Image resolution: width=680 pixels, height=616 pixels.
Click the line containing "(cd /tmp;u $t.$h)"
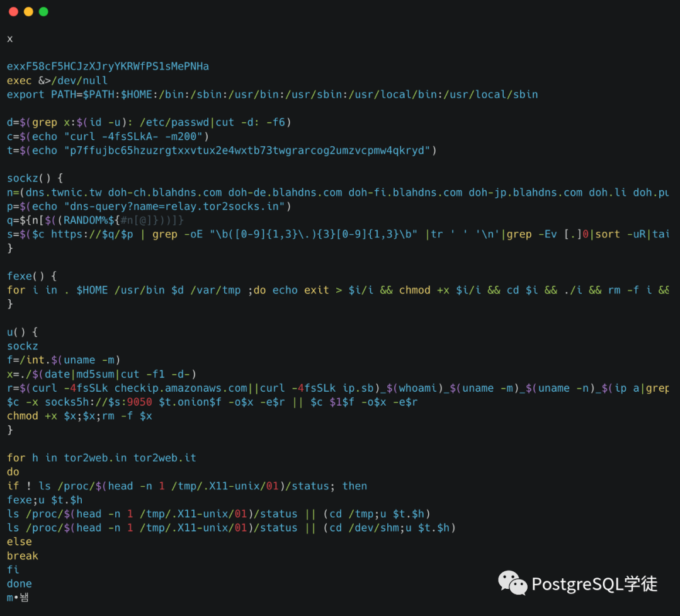click(x=218, y=514)
